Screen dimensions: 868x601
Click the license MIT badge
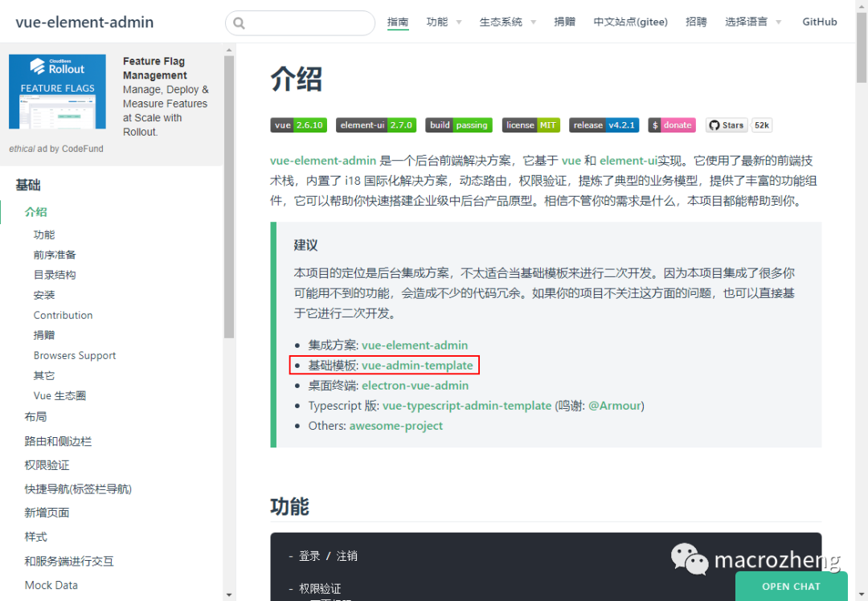(x=531, y=125)
